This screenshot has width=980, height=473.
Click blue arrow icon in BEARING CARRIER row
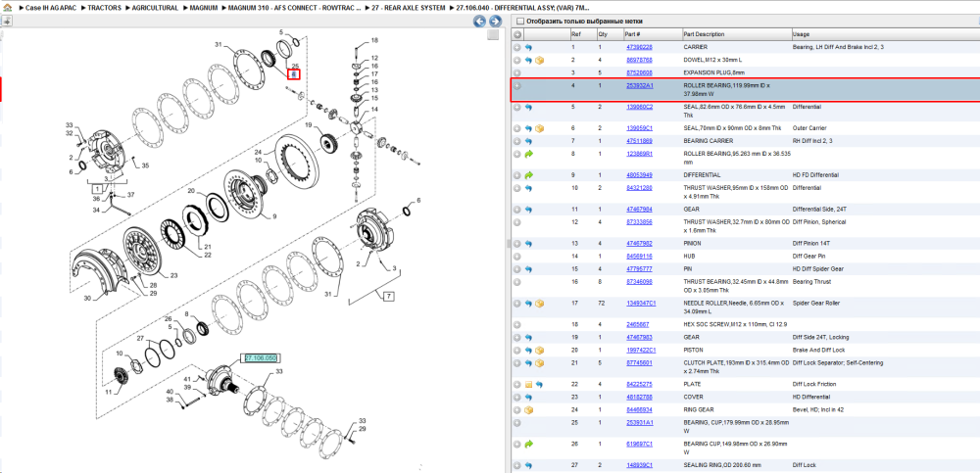pos(528,141)
